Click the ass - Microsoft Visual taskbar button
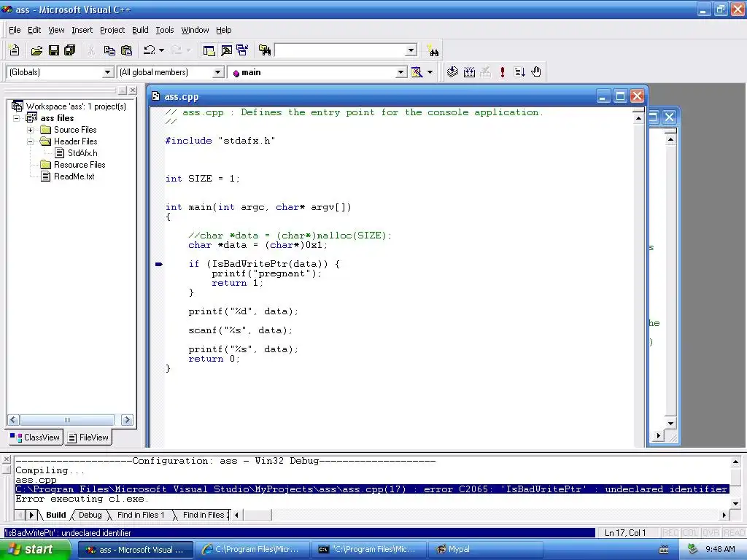Image resolution: width=747 pixels, height=560 pixels. pos(136,550)
